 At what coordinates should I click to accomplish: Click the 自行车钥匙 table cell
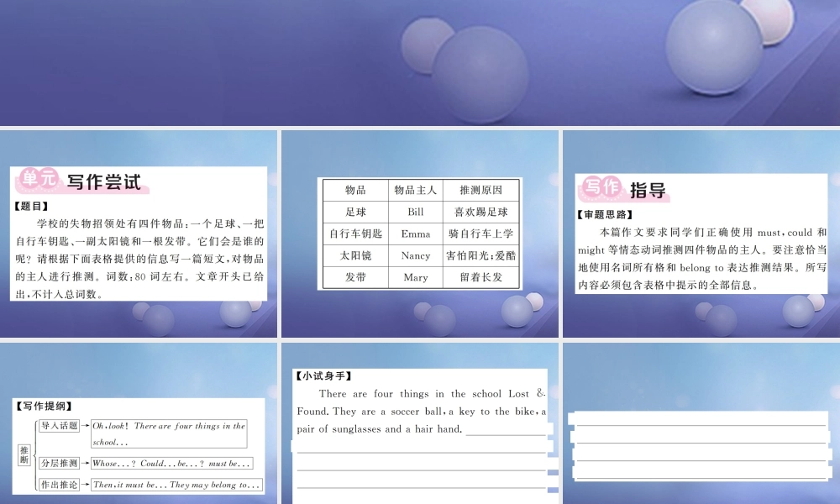coord(355,234)
